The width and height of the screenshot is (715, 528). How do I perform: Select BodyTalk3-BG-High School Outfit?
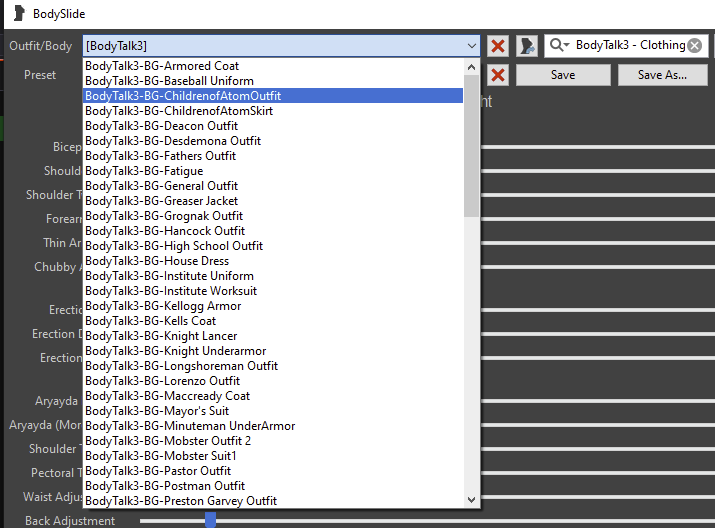coord(273,246)
